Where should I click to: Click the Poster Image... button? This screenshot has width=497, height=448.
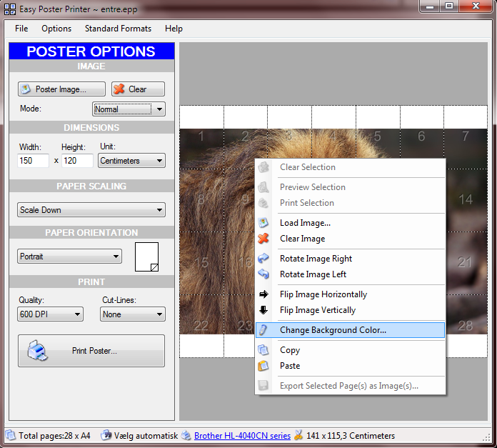click(x=61, y=89)
